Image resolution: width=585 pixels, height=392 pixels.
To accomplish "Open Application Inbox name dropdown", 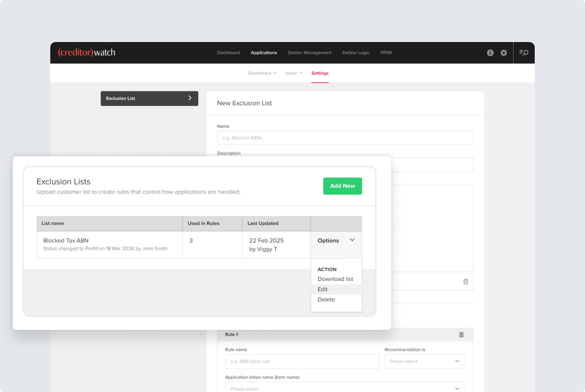I will point(345,387).
